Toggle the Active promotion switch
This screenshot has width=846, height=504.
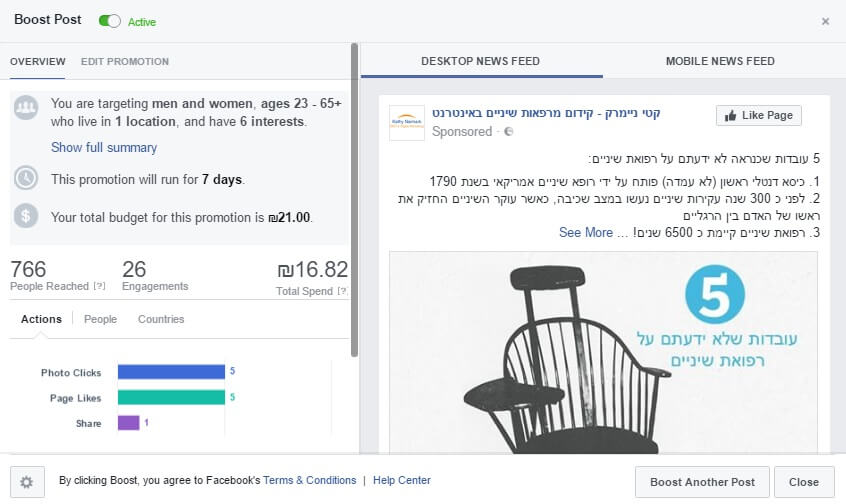[110, 21]
